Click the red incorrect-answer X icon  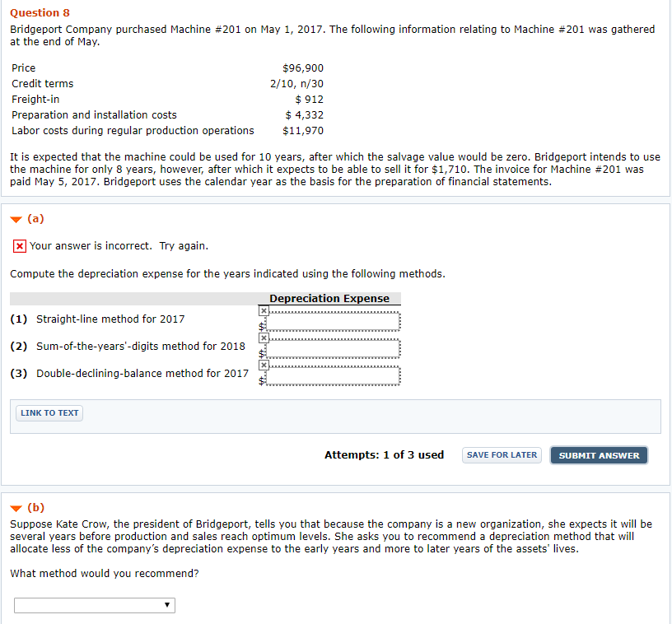tap(18, 245)
